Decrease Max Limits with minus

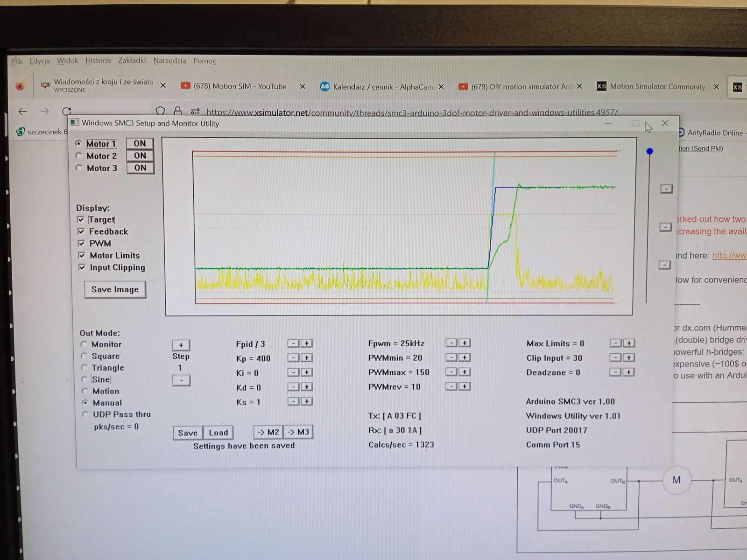[616, 343]
